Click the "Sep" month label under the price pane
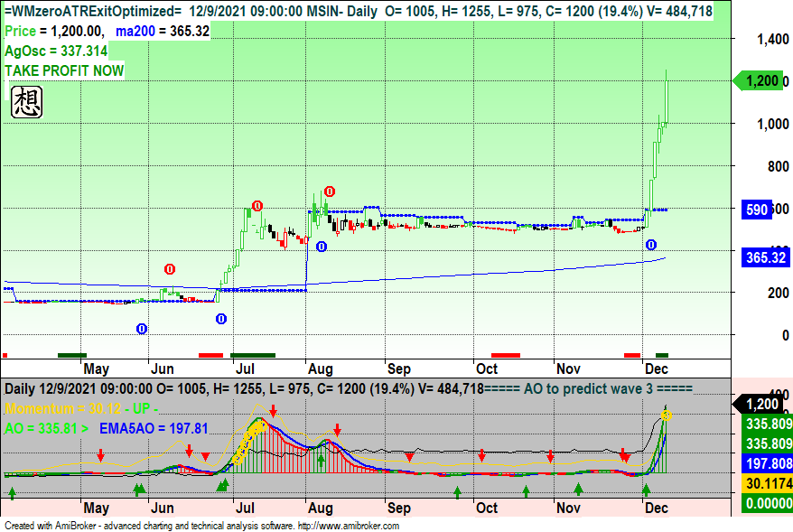This screenshot has width=793, height=532. pos(399,369)
